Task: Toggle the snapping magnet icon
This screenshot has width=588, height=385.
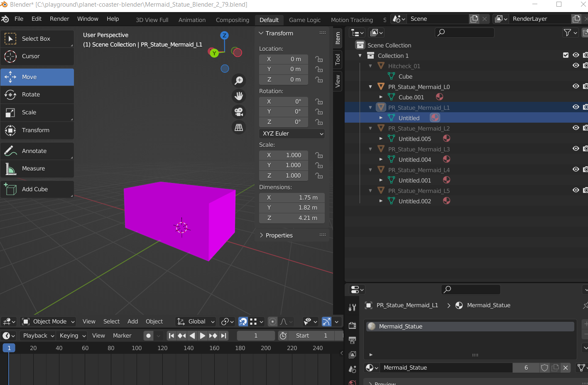Action: tap(243, 321)
